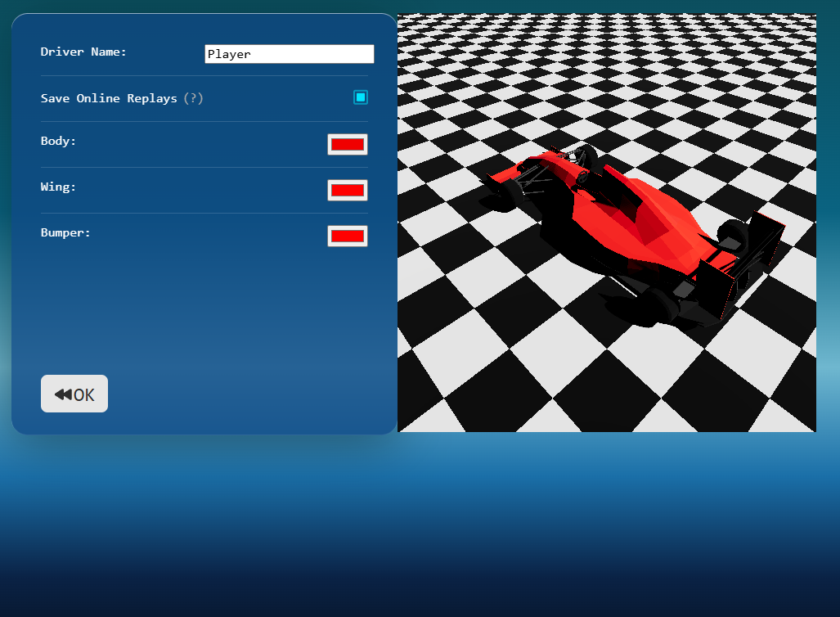Screen dimensions: 840x617
Task: Open the Bumper color picker swatch
Action: tap(348, 236)
